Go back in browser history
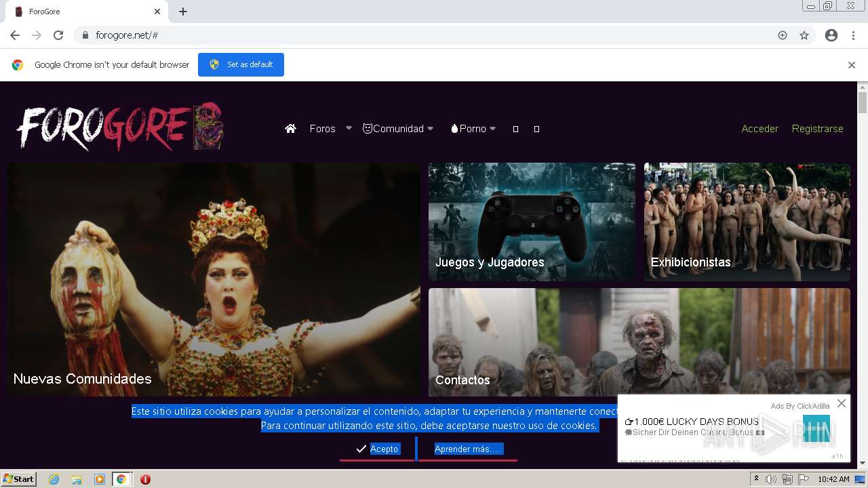 (x=15, y=35)
